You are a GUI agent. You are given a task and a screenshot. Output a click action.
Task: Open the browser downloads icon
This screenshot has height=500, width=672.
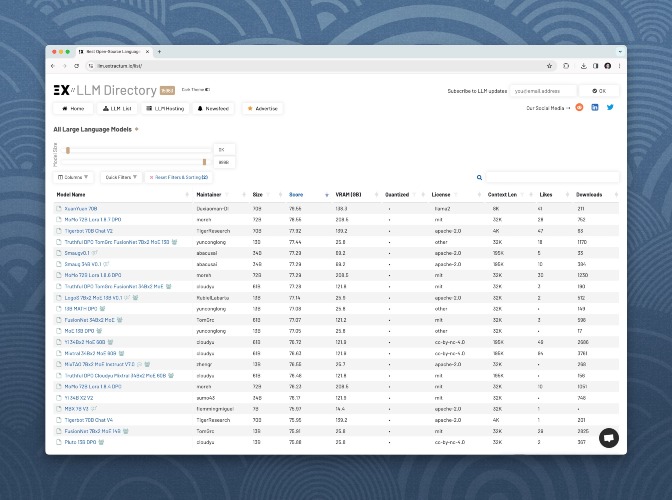pos(583,66)
